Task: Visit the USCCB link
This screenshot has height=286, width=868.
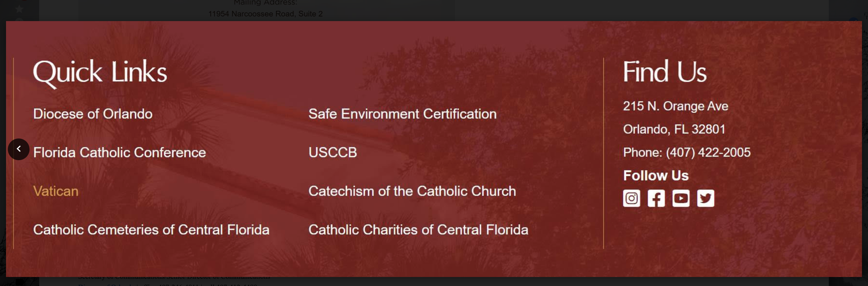Action: 332,152
